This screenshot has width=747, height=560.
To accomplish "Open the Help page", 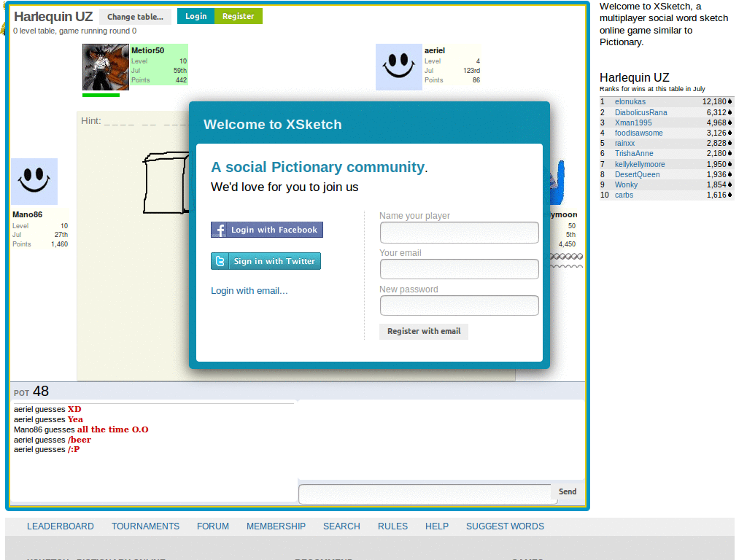I will click(x=437, y=526).
